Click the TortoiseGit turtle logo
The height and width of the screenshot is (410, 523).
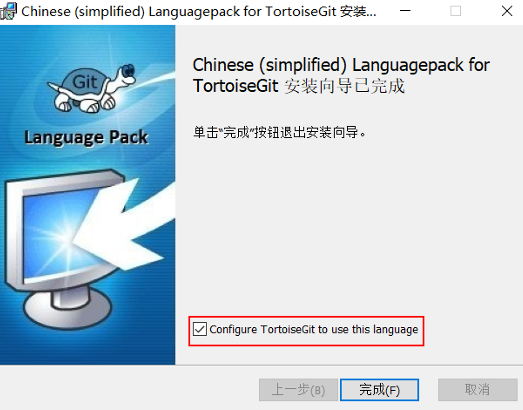click(x=92, y=88)
